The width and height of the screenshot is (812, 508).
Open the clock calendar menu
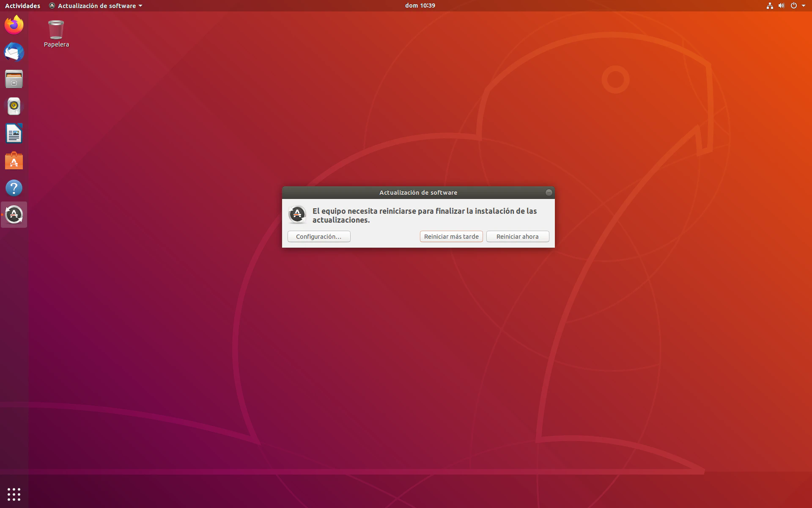pyautogui.click(x=420, y=6)
